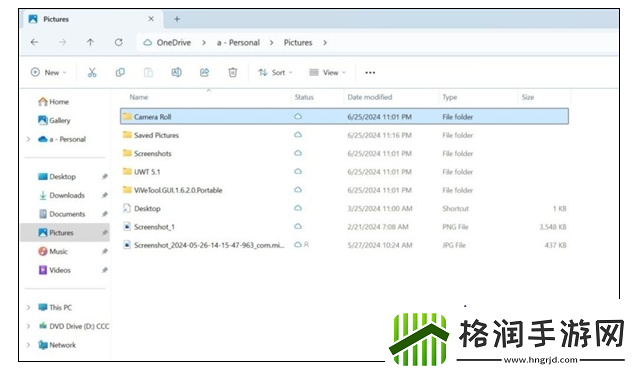Screen dimensions: 635x371
Task: Click the Desktop shortcut file icon
Action: pyautogui.click(x=127, y=208)
